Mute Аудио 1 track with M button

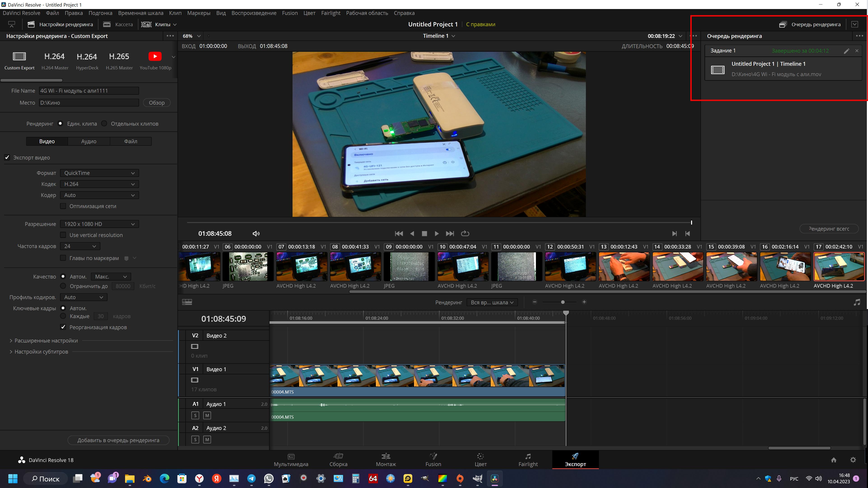click(x=207, y=415)
